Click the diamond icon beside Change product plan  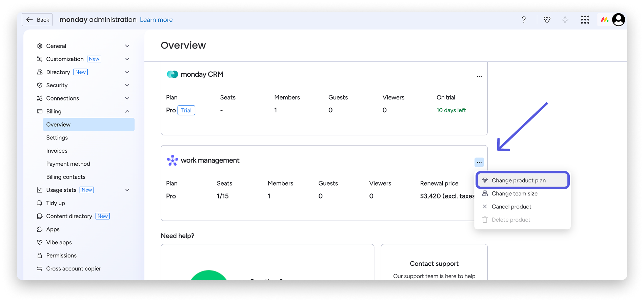coord(485,180)
